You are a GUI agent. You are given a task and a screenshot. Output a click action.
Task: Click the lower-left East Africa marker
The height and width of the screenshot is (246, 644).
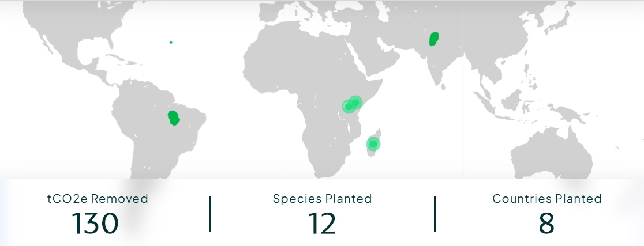[349, 107]
